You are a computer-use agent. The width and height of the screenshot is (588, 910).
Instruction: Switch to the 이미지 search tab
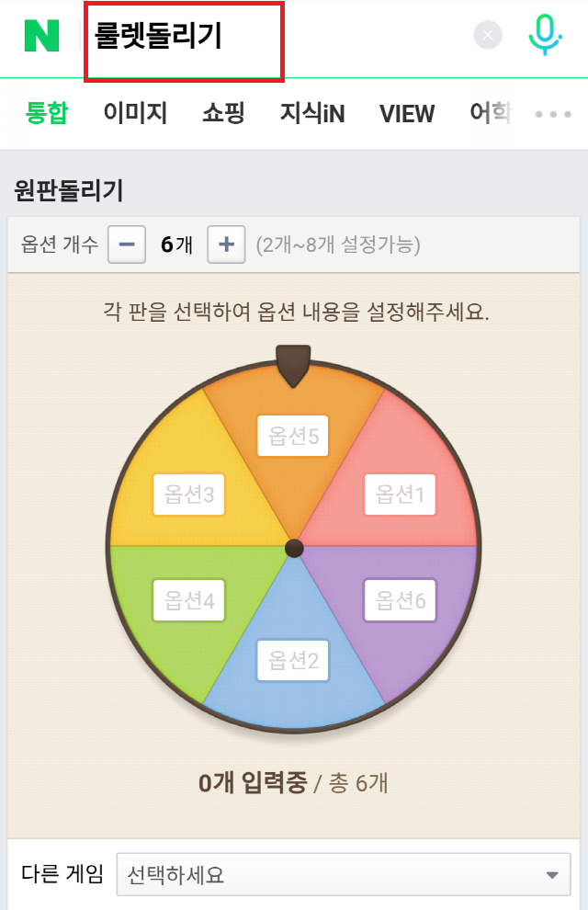pyautogui.click(x=134, y=113)
